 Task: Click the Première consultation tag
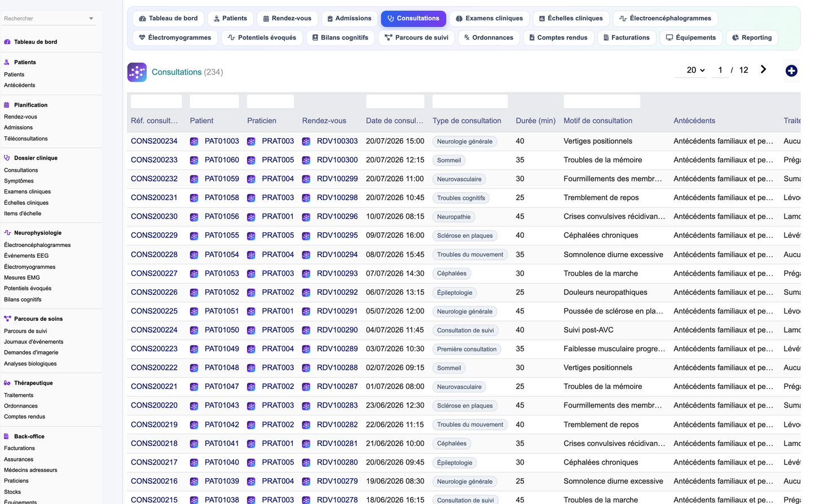click(467, 349)
